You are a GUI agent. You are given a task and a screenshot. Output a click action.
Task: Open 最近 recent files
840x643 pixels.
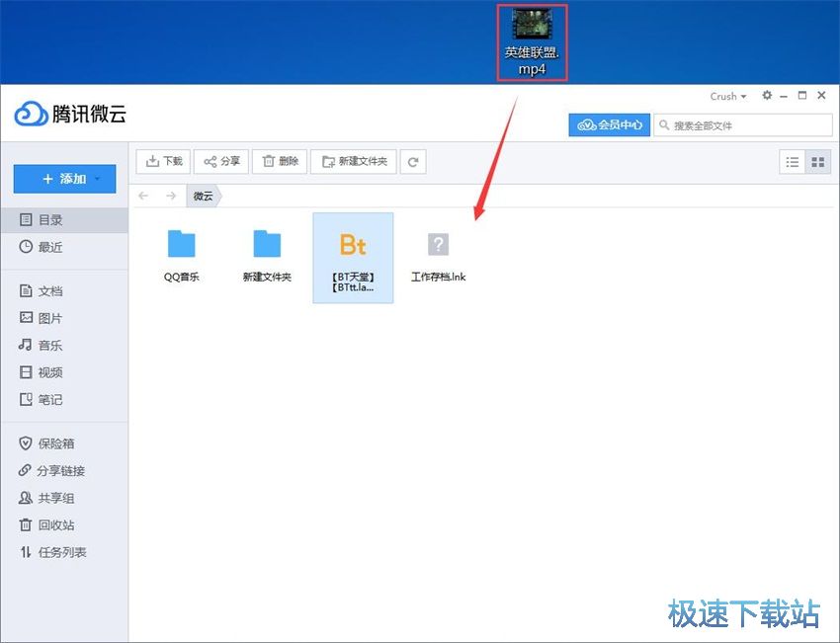(x=64, y=247)
